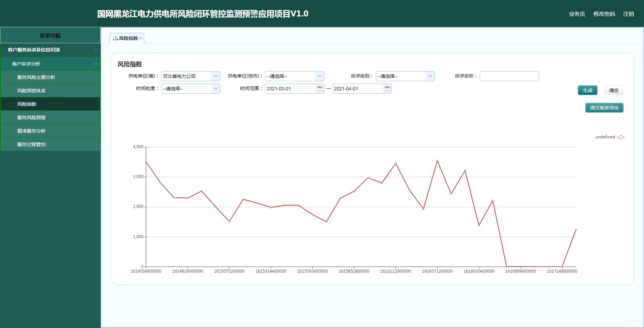Screen dimensions: 644x328
Task: Click the 修改密码 link
Action: [604, 14]
